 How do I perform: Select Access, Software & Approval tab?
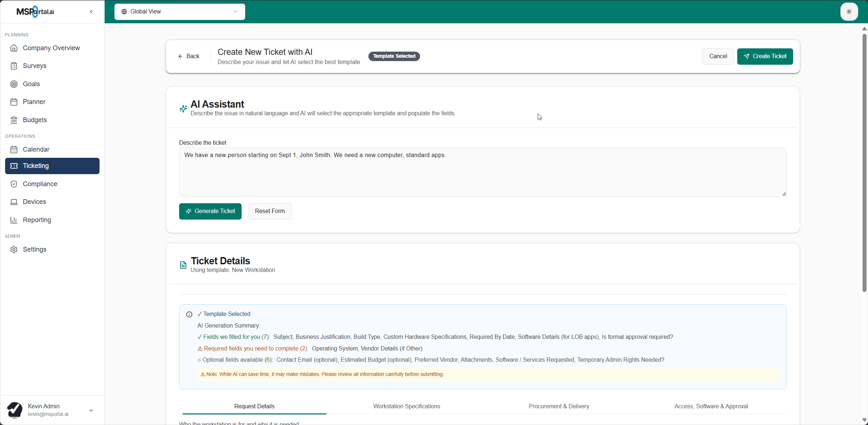point(711,406)
